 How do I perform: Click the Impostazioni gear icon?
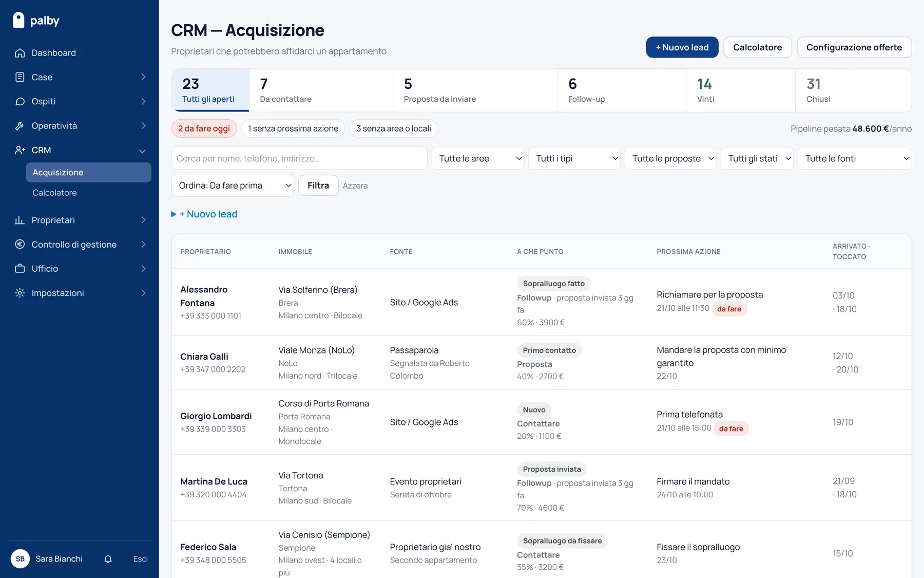coord(20,293)
